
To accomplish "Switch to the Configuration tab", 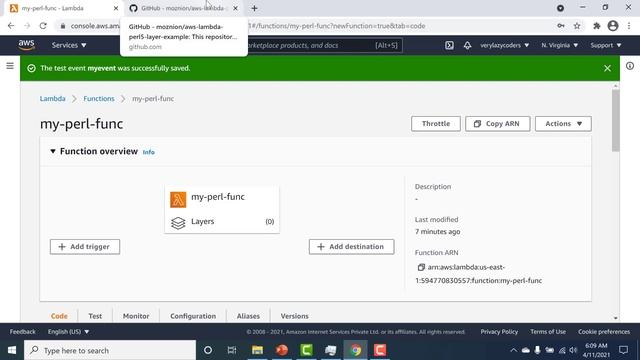I will pos(193,316).
